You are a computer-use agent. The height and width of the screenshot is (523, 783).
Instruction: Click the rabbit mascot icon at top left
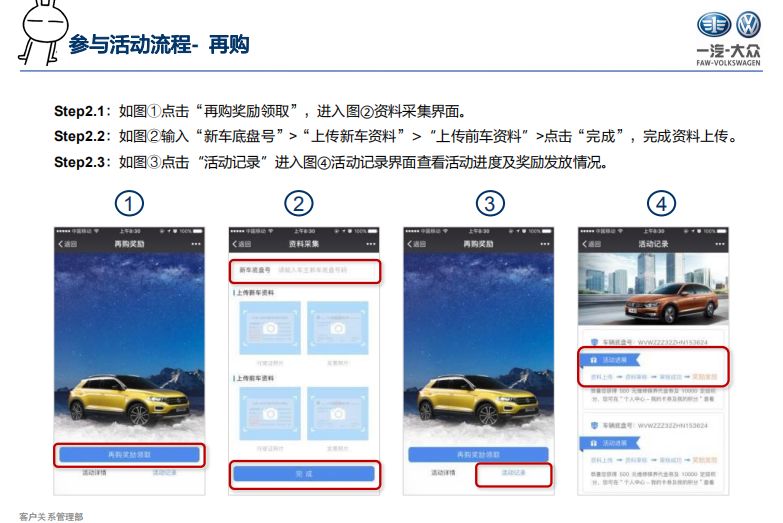[x=43, y=31]
